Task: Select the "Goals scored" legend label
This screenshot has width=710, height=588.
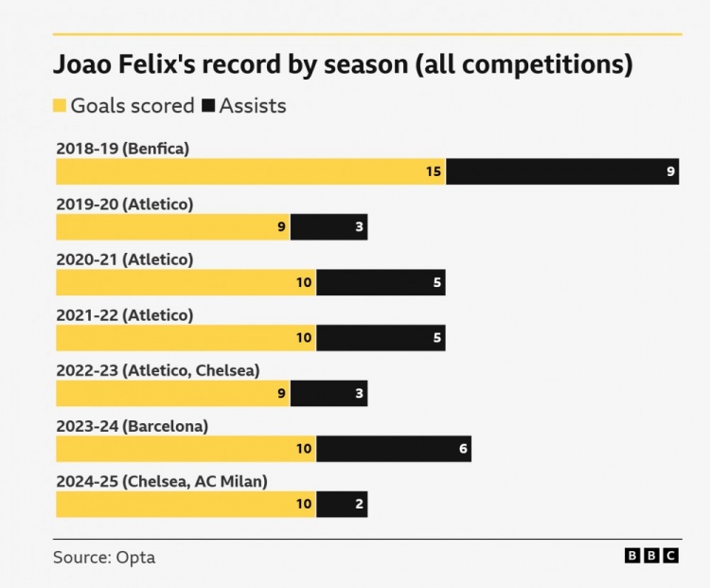Action: [x=133, y=106]
